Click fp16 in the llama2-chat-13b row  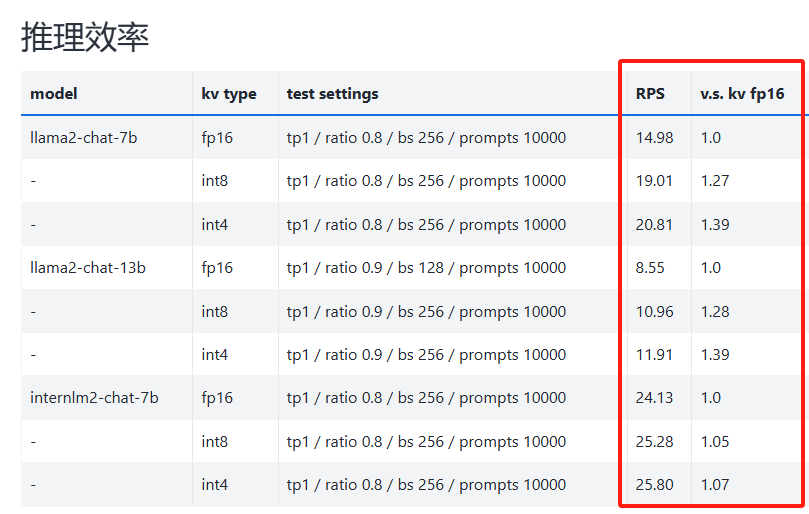click(217, 268)
